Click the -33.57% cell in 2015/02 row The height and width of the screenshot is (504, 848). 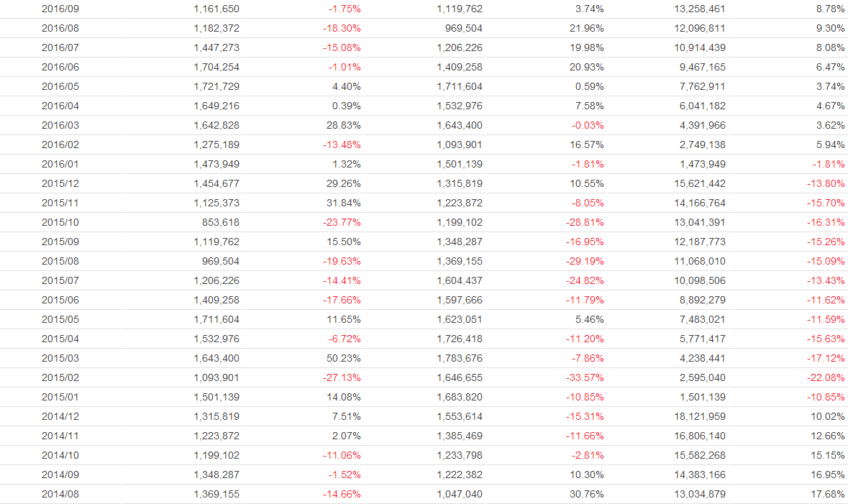(x=585, y=377)
